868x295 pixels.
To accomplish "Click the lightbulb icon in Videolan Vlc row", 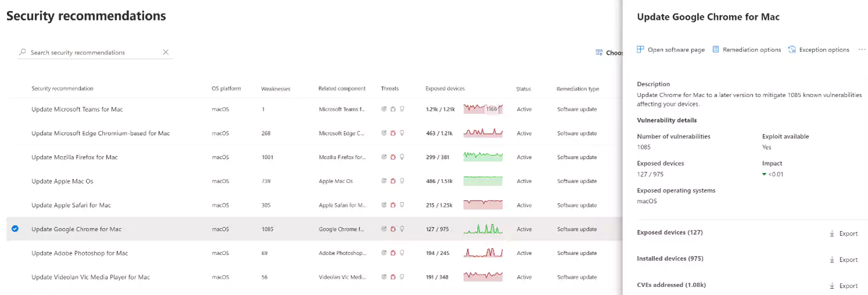I will pos(401,277).
